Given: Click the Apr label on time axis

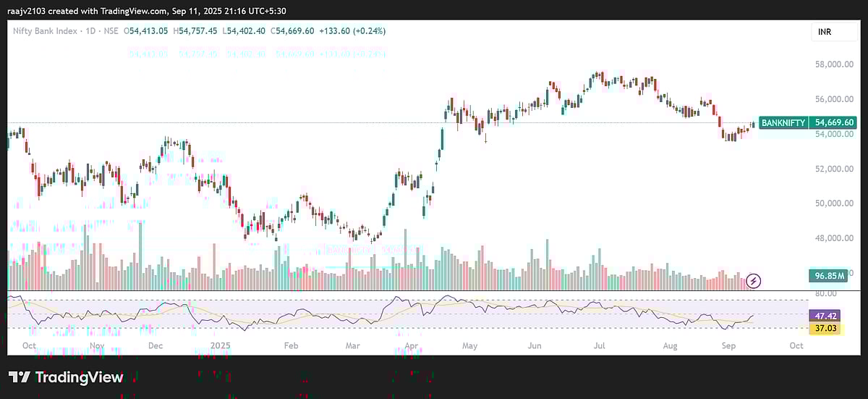Looking at the screenshot, I should click(413, 346).
